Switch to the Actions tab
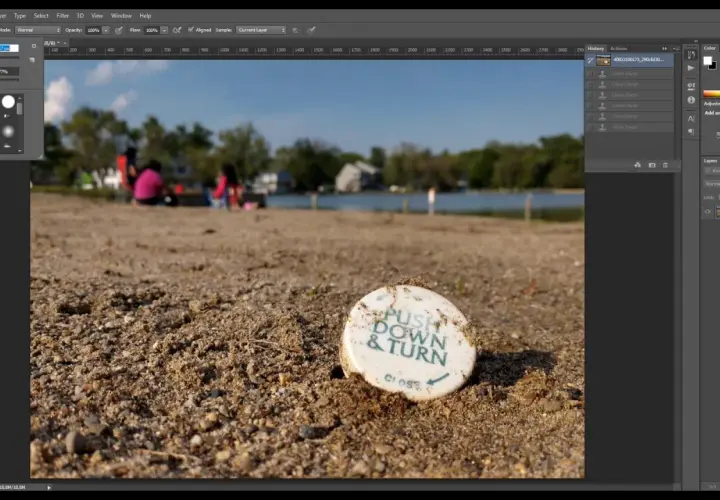720x500 pixels. [x=618, y=48]
